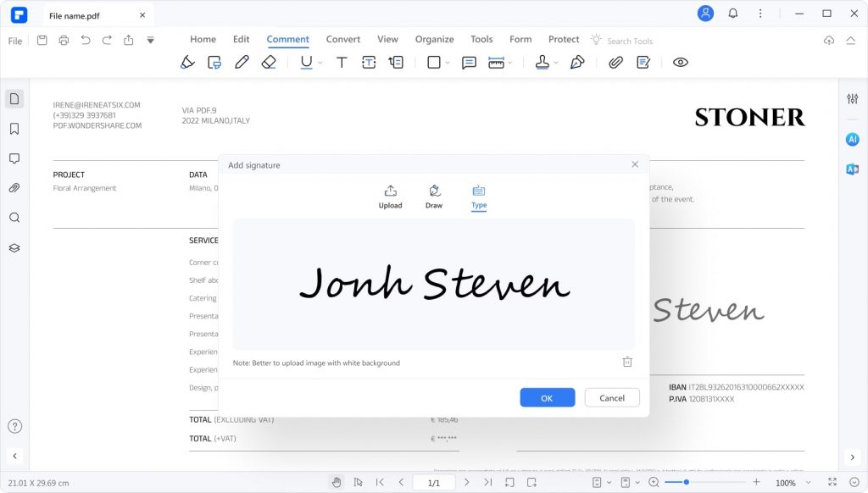Screen dimensions: 868x493
Task: Click the attachment paperclip in toolbar
Action: [616, 62]
